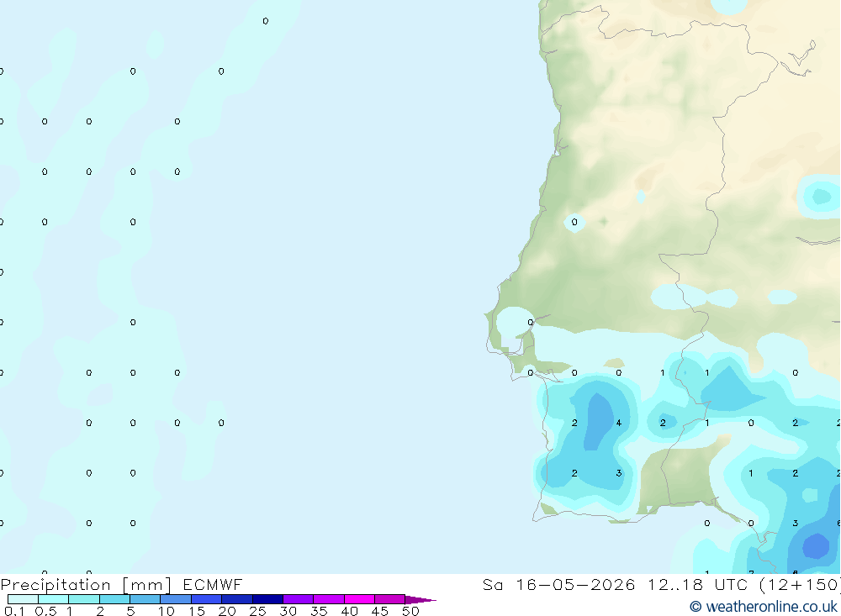Screen dimensions: 841x616
Task: Click the "4" precipitation value on the map
Action: [618, 423]
